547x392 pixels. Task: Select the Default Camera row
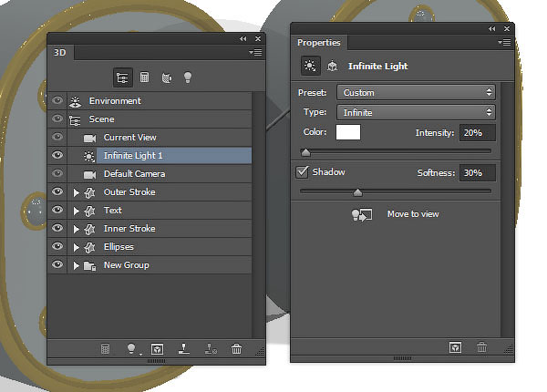[150, 174]
